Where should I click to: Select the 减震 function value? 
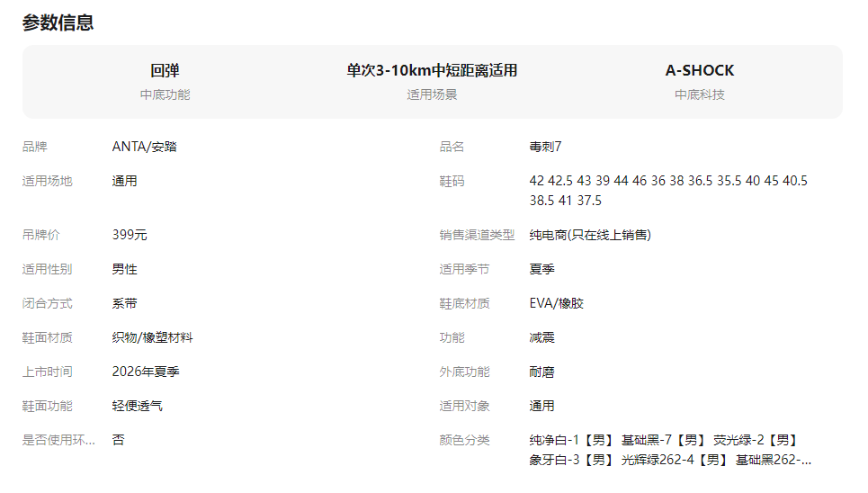[x=541, y=337]
